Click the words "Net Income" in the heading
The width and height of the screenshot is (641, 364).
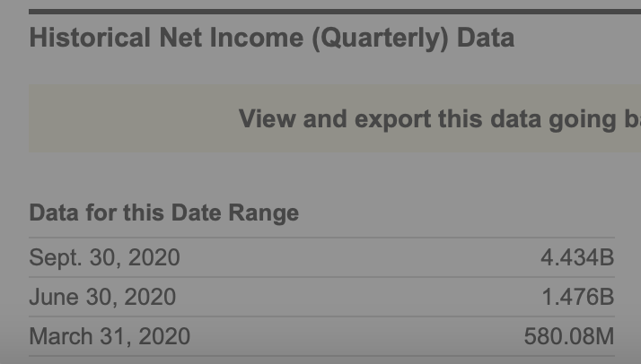pos(232,39)
